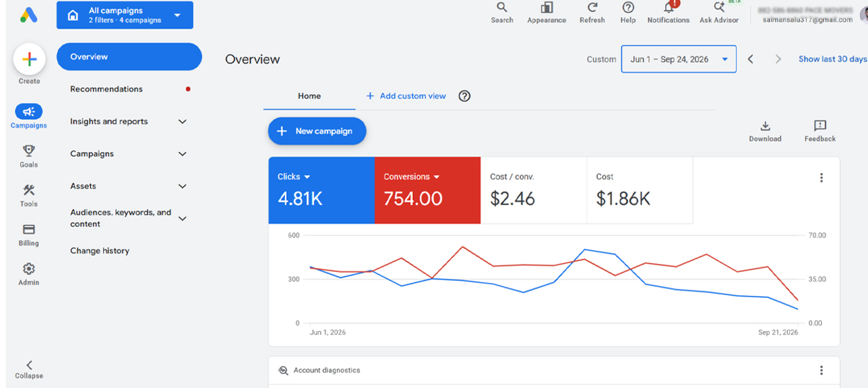Click the Show last 30 days link
Screen dimensions: 868x388
[x=833, y=59]
